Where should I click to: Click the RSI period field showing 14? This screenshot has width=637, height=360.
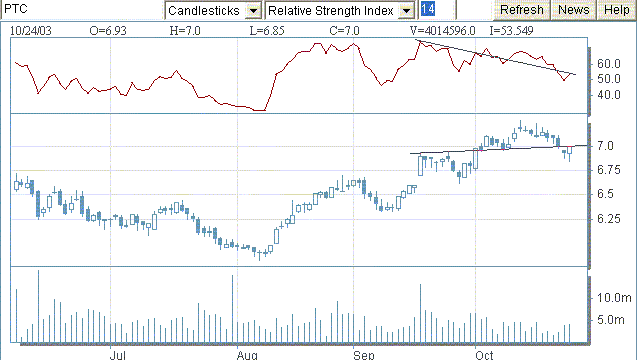(436, 10)
